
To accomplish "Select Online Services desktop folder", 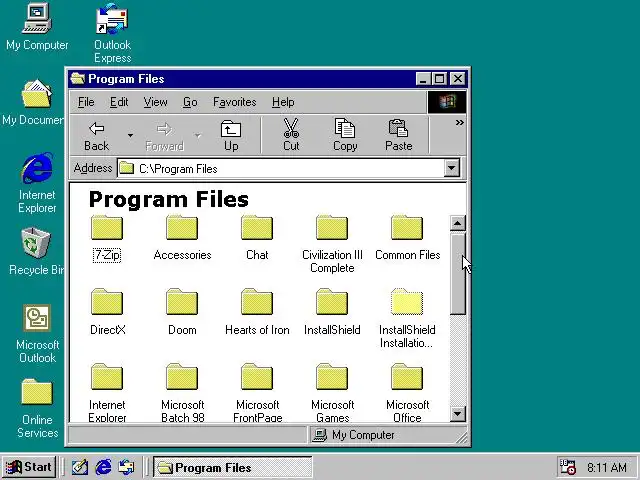I will (37, 408).
